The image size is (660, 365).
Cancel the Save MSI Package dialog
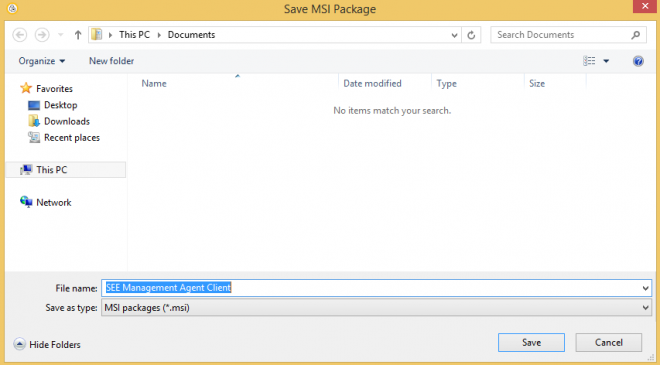coord(609,343)
